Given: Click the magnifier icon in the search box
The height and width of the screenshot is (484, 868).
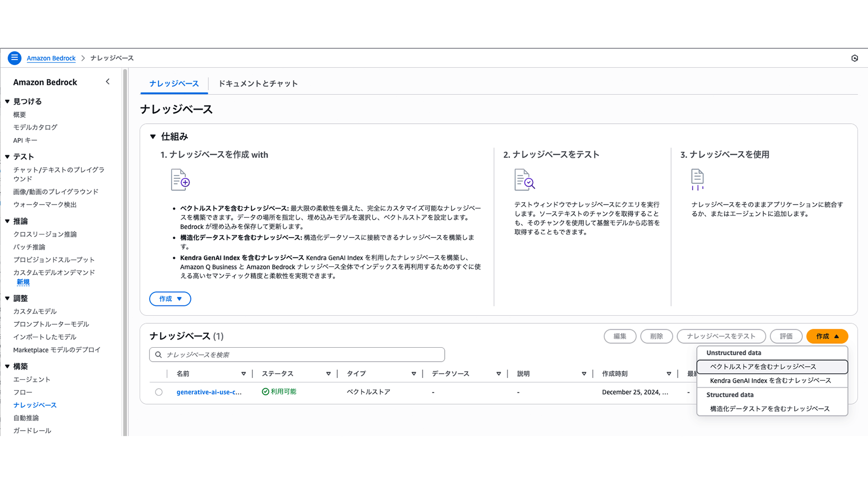Looking at the screenshot, I should pos(158,354).
